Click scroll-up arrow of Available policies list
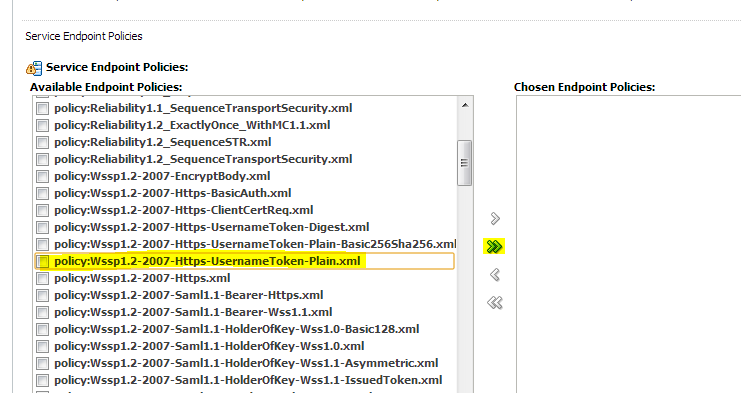This screenshot has width=741, height=393. click(x=465, y=105)
